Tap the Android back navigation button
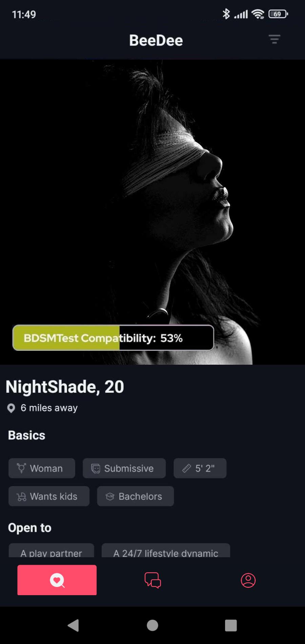This screenshot has width=305, height=644. tap(74, 625)
